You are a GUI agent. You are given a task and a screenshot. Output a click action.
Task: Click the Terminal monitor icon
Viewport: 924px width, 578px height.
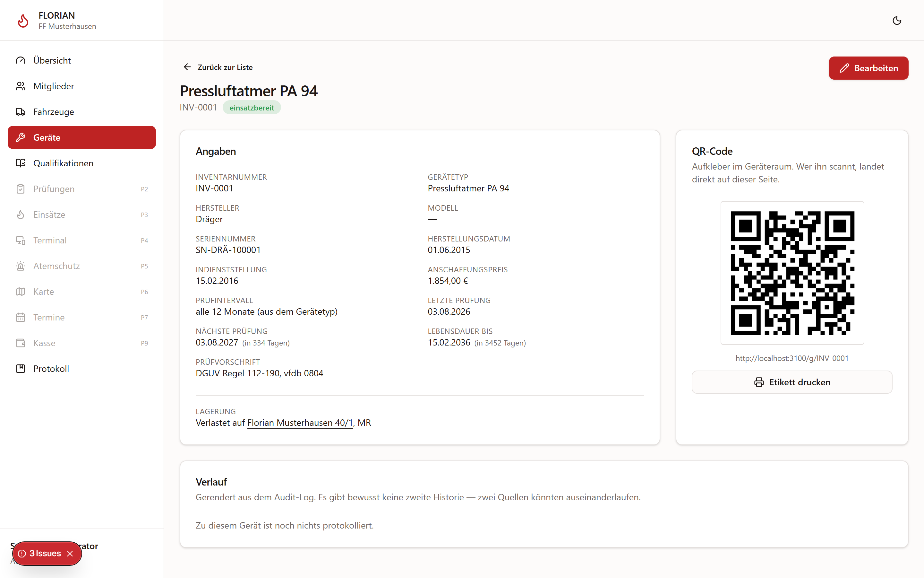[21, 240]
